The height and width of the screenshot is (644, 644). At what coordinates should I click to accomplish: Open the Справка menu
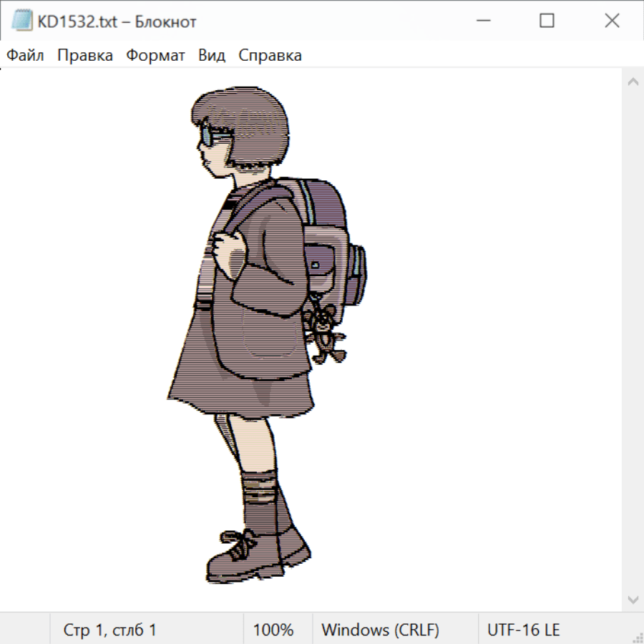click(270, 56)
